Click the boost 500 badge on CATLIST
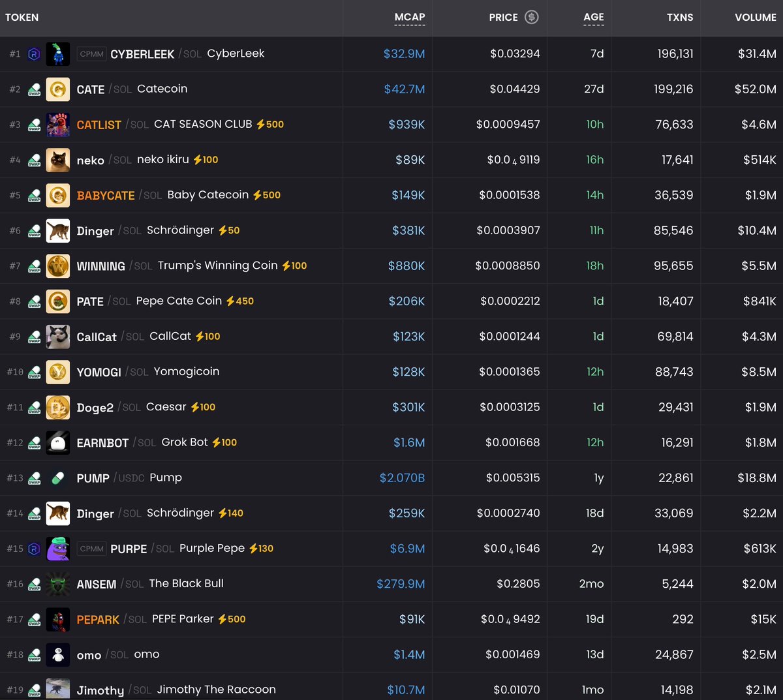This screenshot has height=700, width=783. pos(270,124)
